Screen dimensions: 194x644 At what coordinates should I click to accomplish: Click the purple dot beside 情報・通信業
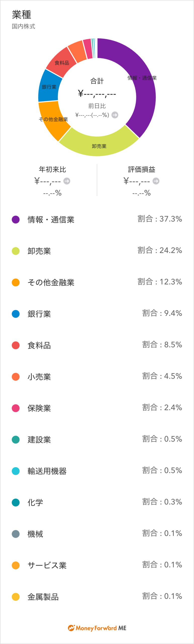coord(16,219)
